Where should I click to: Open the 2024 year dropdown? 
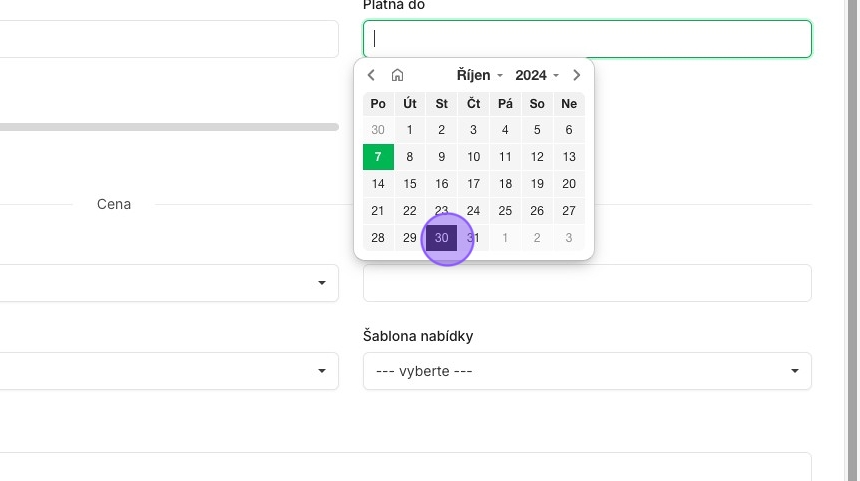click(x=536, y=75)
